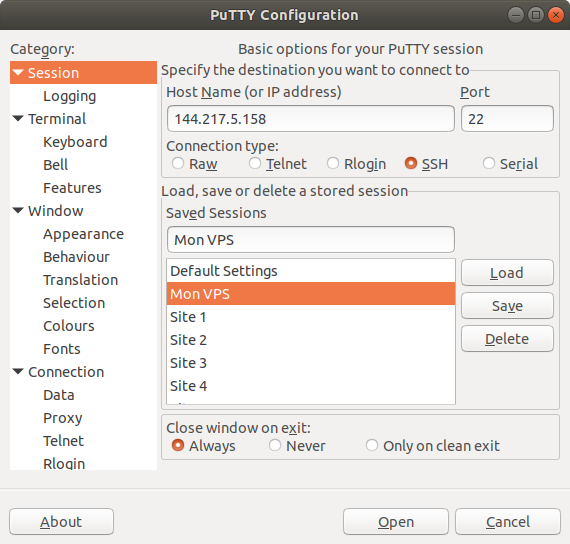Select the Telnet connection type radio
Viewport: 570px width, 544px height.
(255, 163)
